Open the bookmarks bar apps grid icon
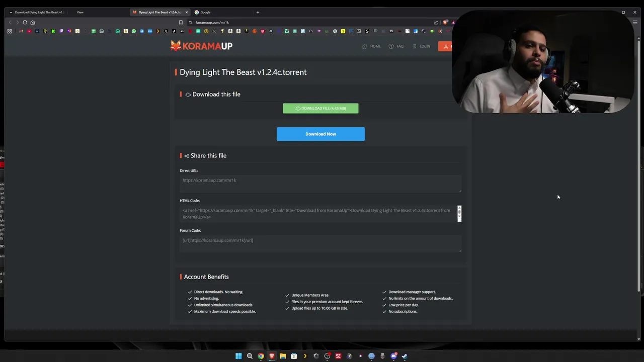Viewport: 644px width, 362px height. click(x=9, y=31)
